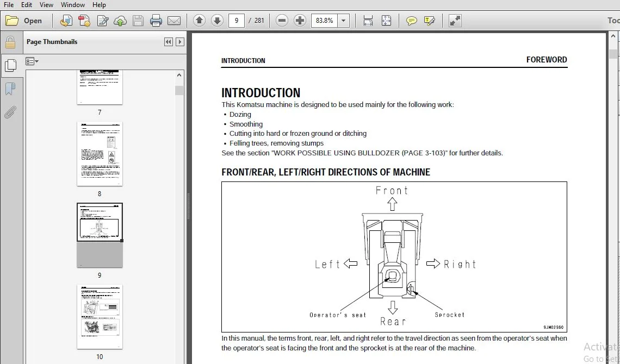The image size is (620, 364).
Task: Click document scrollbar up arrow
Action: tap(613, 36)
